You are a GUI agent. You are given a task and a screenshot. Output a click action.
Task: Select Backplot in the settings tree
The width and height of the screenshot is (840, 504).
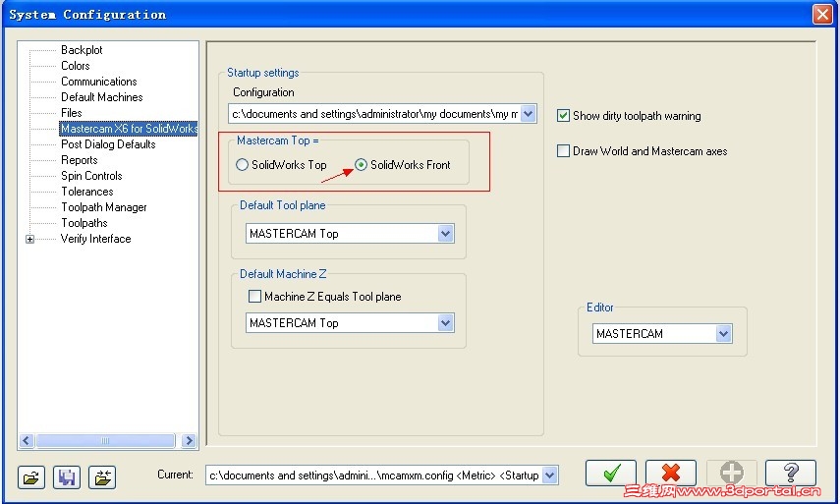click(82, 50)
